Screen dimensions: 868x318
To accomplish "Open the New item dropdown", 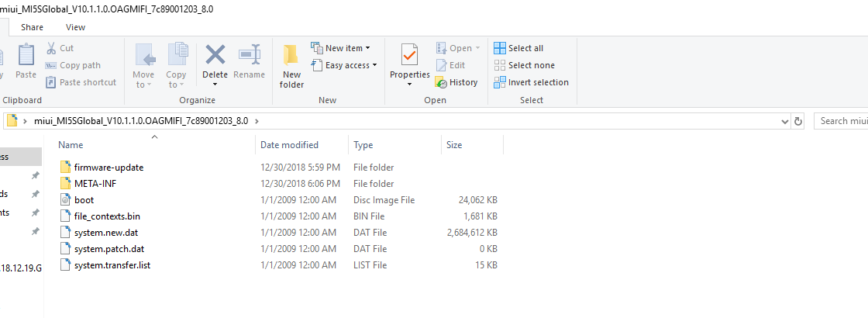I will pos(340,48).
